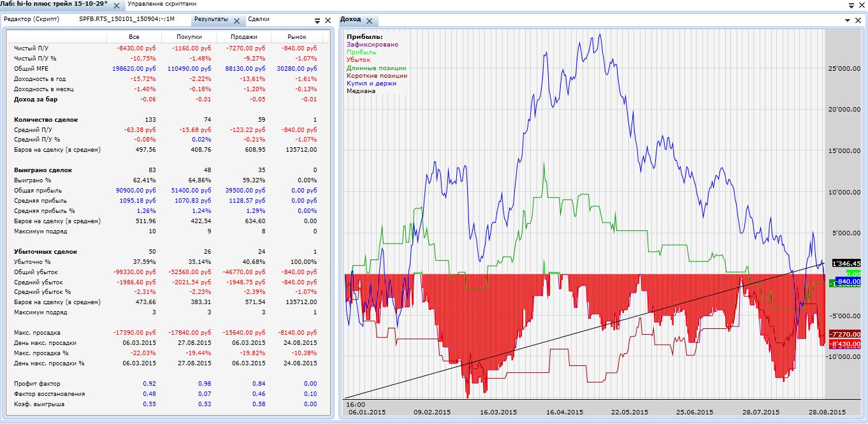This screenshot has width=868, height=424.
Task: Select the Купил и держи legend entry
Action: [372, 83]
